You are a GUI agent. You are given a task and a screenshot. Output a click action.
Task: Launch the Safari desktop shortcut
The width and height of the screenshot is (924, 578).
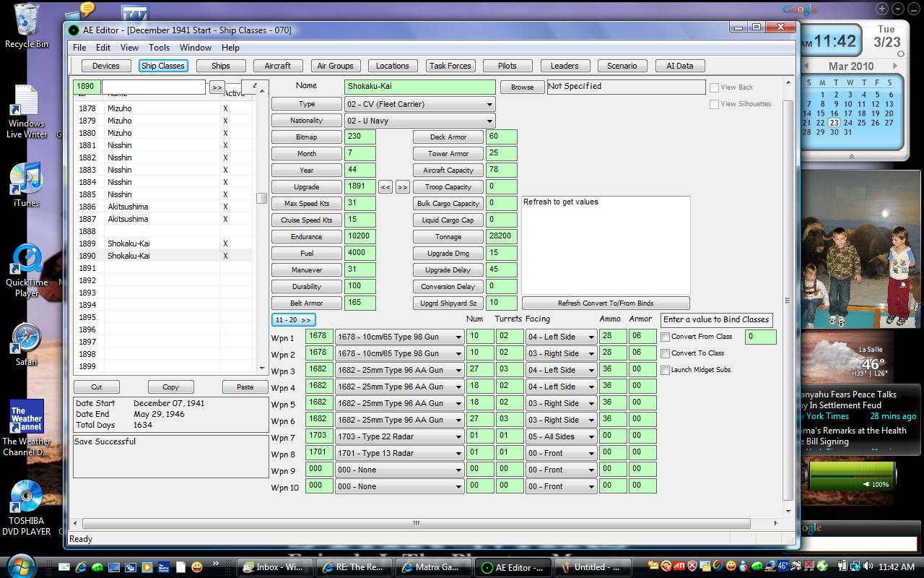click(26, 344)
